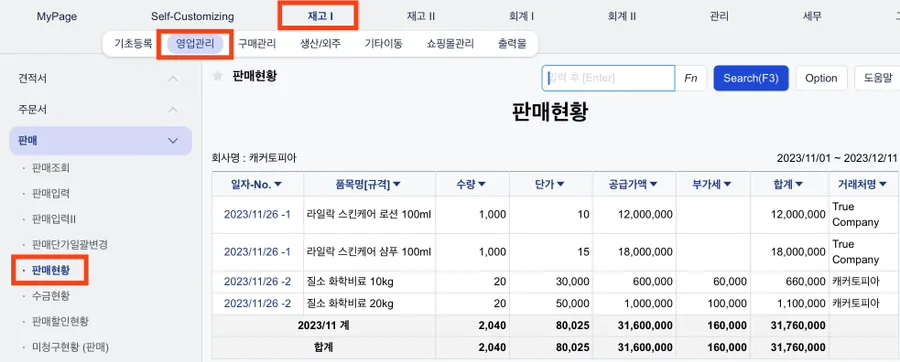This screenshot has width=900, height=362.
Task: Mark 판매현황 page as favorite star
Action: tap(218, 76)
